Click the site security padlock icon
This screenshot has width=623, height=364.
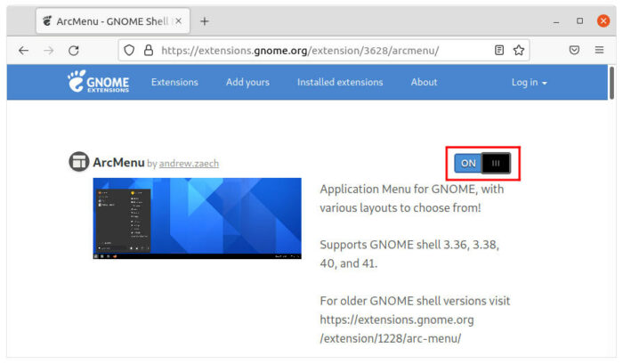pos(149,50)
